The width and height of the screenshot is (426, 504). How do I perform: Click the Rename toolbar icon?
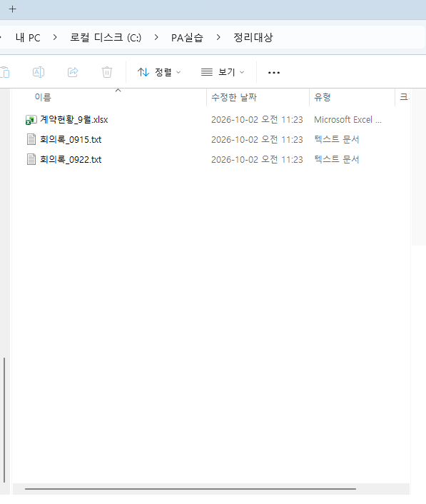[39, 72]
